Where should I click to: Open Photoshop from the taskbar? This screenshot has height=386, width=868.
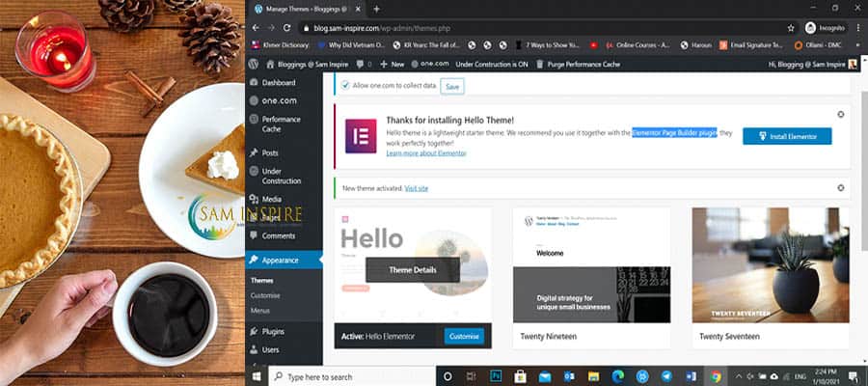[x=497, y=376]
